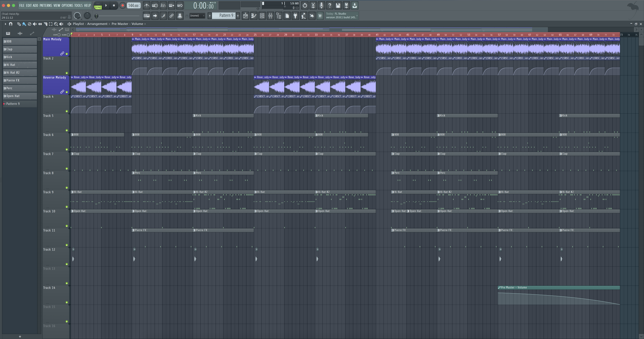The width and height of the screenshot is (644, 339).
Task: Mute Track 14 using its green dot
Action: point(67,302)
